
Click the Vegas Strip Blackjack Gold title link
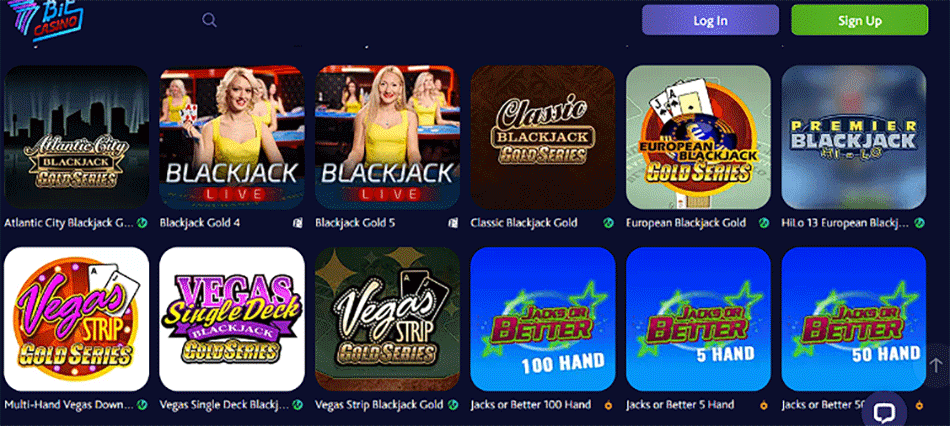(379, 405)
